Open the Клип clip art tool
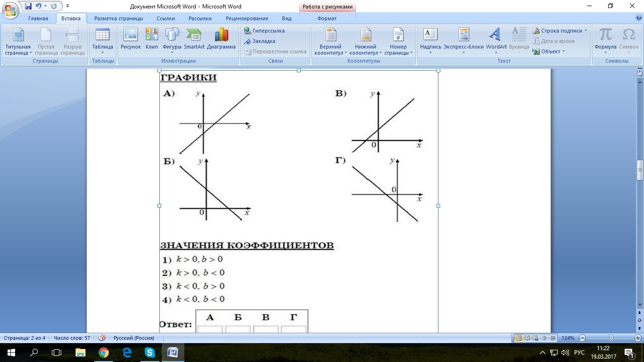The width and height of the screenshot is (644, 362). click(152, 39)
